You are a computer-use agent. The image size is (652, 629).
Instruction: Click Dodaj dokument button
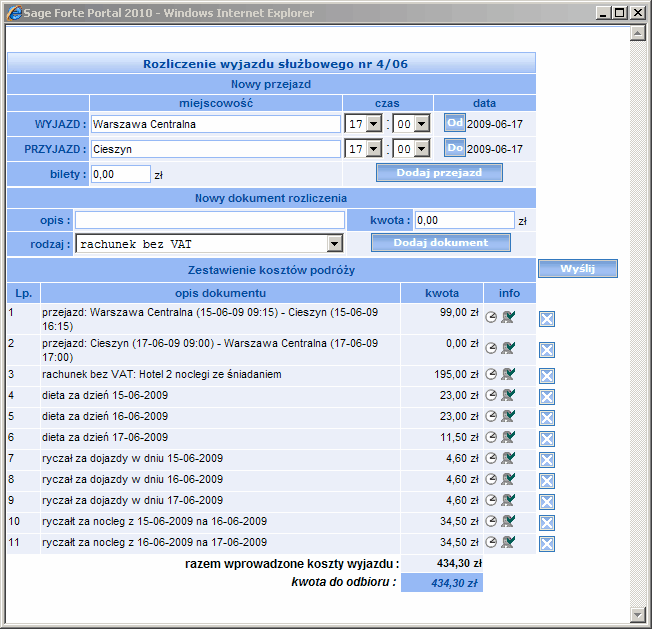pyautogui.click(x=441, y=242)
